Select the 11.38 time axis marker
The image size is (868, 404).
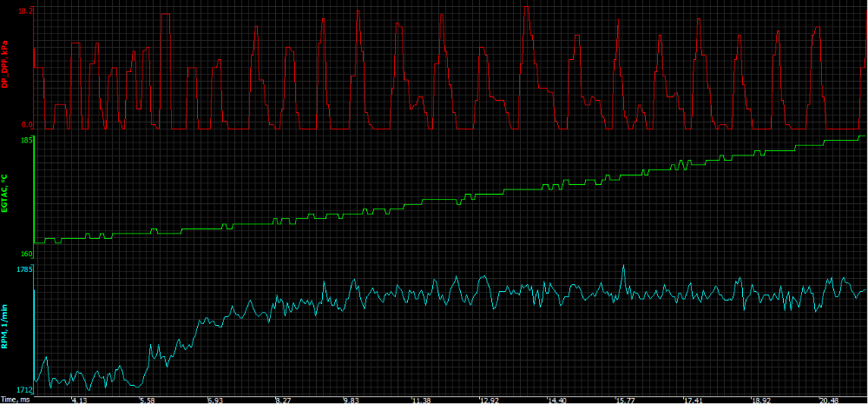(x=420, y=400)
